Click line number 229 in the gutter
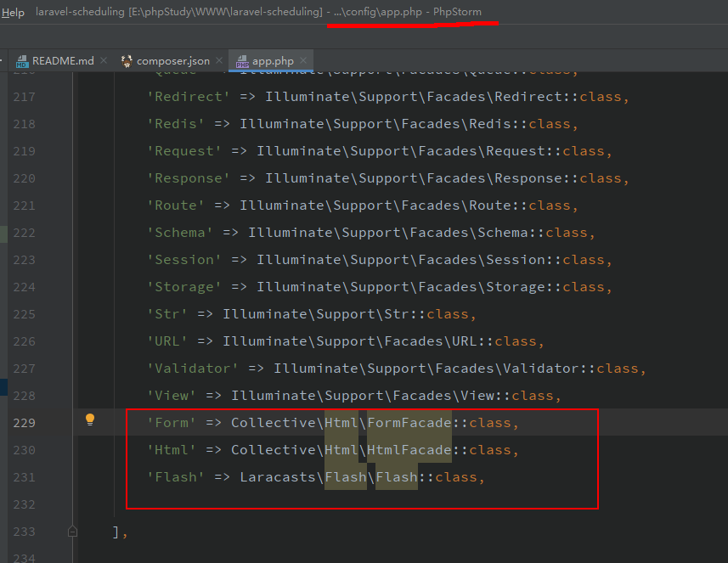Image resolution: width=728 pixels, height=563 pixels. point(24,423)
